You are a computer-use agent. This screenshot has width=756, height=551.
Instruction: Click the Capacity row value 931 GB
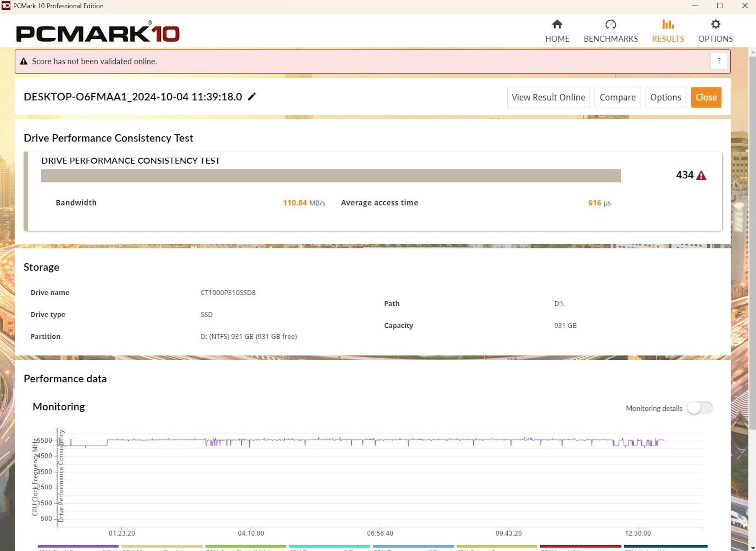[565, 325]
